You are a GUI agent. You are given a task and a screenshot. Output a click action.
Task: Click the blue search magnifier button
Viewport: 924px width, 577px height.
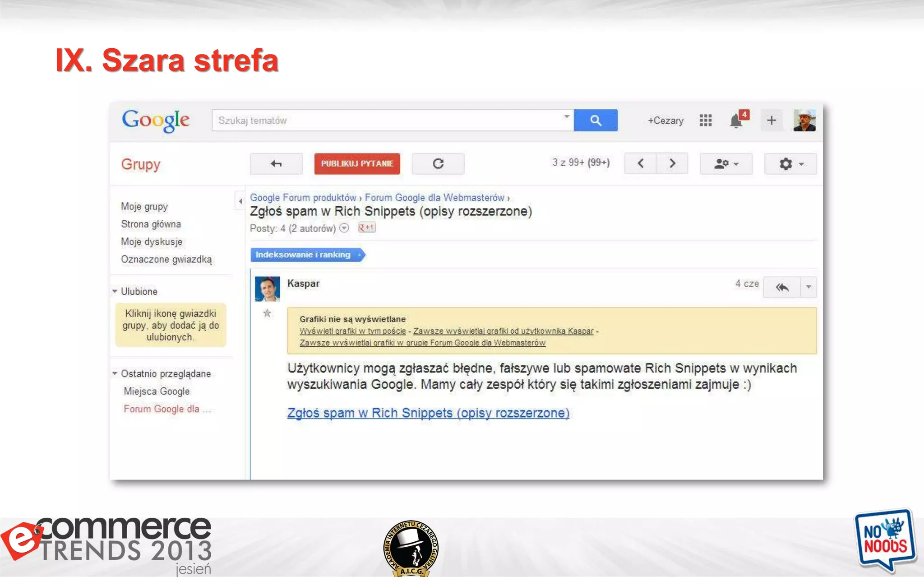pyautogui.click(x=596, y=120)
